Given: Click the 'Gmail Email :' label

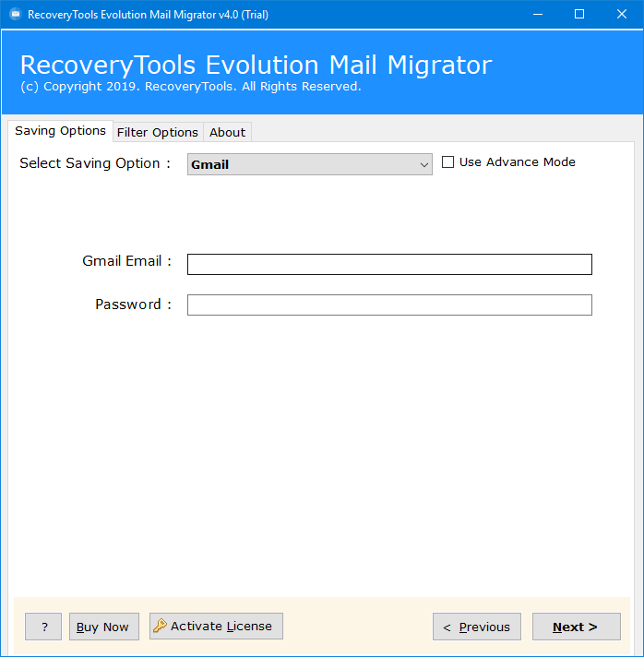Looking at the screenshot, I should tap(127, 261).
